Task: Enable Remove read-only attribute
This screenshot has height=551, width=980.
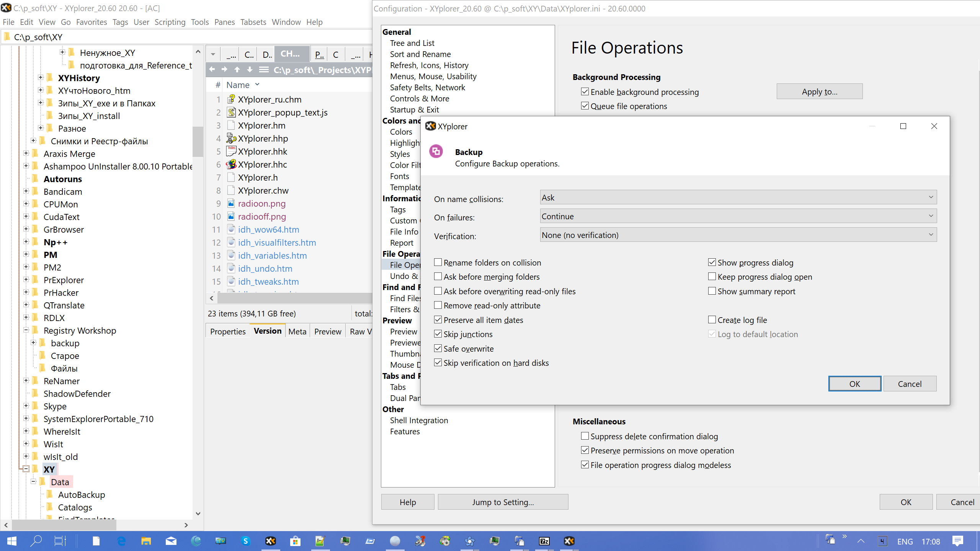Action: pyautogui.click(x=438, y=305)
